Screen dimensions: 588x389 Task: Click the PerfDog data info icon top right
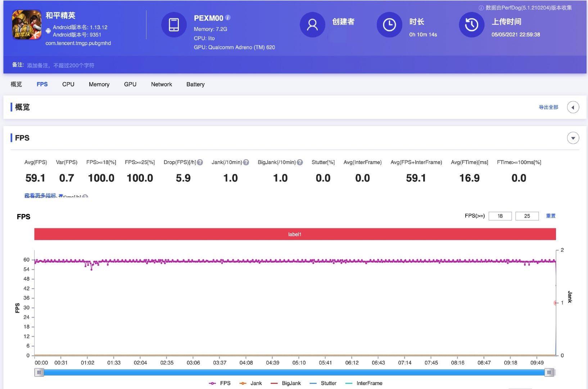481,7
